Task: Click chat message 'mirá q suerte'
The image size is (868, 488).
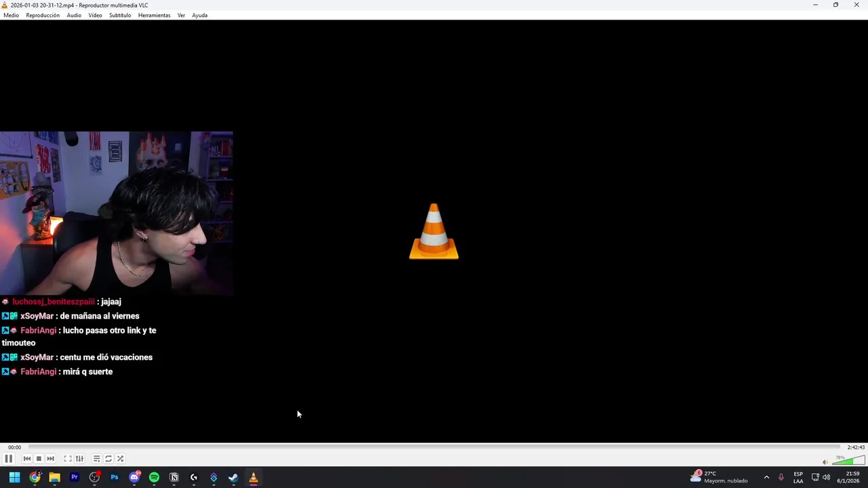Action: [x=88, y=371]
